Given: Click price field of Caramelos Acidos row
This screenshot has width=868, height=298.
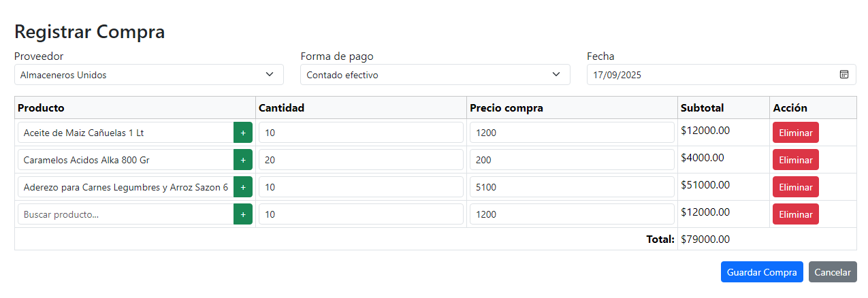Looking at the screenshot, I should tap(572, 160).
